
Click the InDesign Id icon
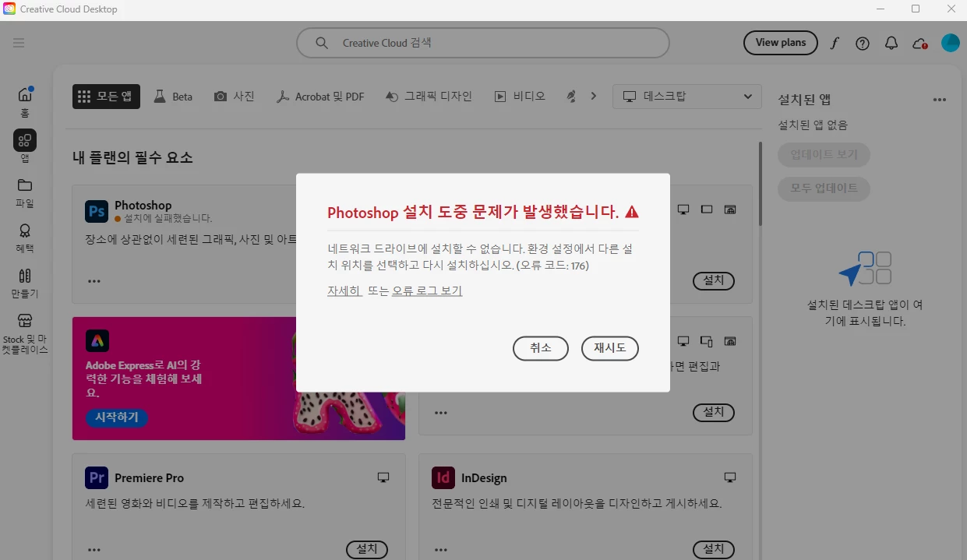point(443,477)
